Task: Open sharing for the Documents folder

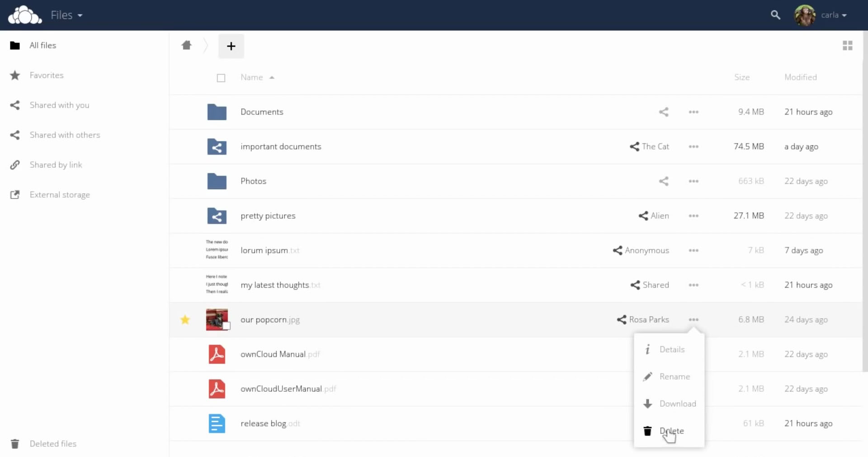Action: 664,112
